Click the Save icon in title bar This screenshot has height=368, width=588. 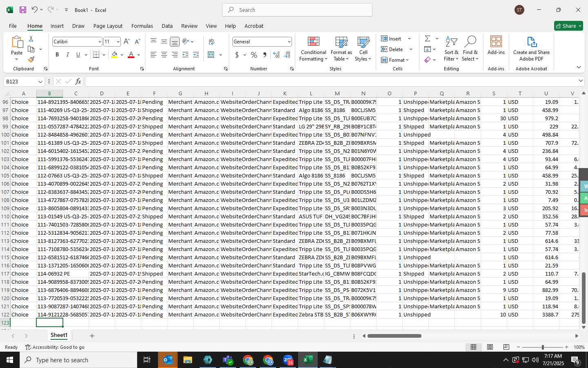click(x=23, y=10)
